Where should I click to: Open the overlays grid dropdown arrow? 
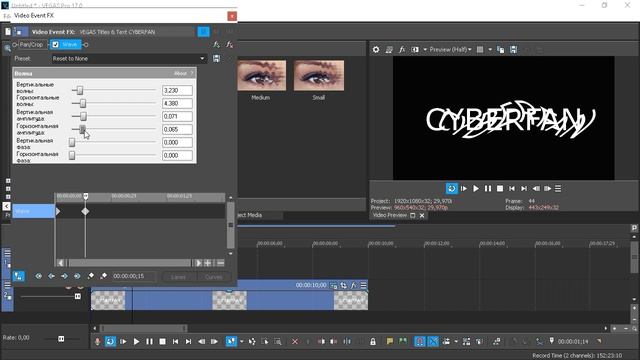490,49
